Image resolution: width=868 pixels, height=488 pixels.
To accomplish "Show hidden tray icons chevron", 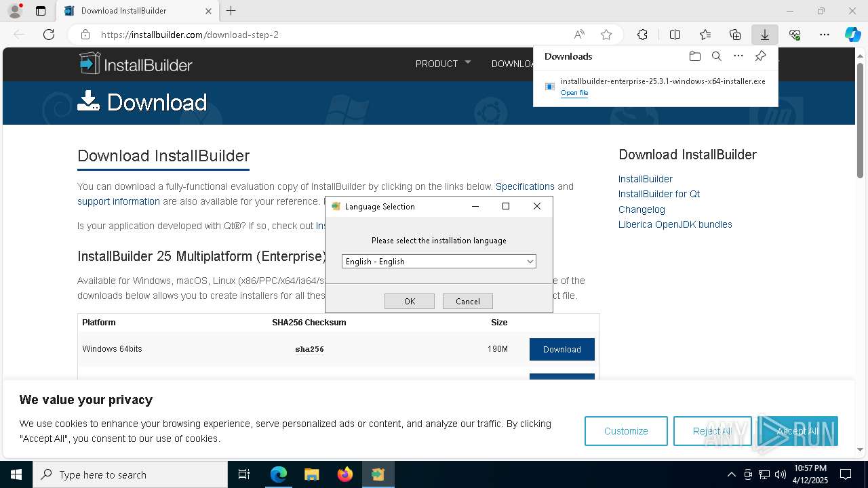I will coord(731,474).
